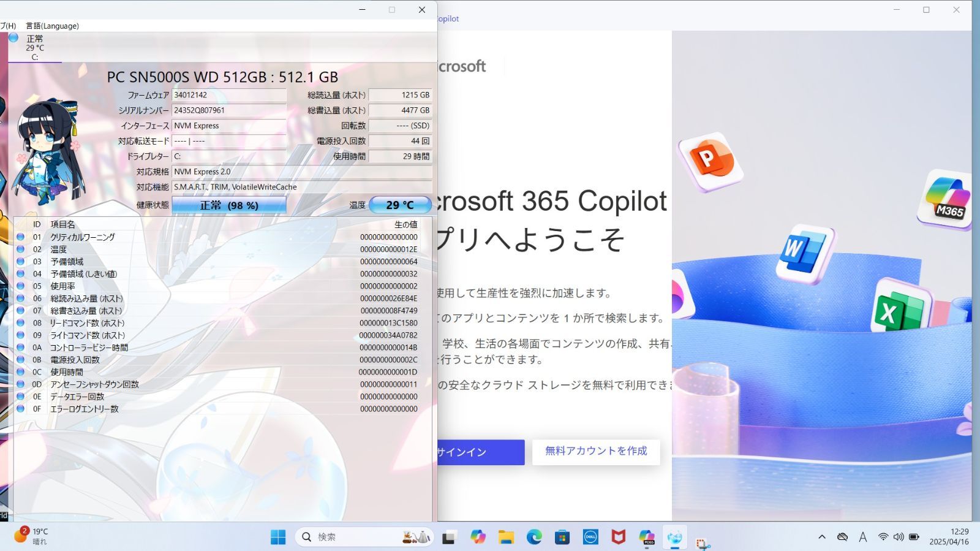
Task: Open the volume tray icon
Action: [x=899, y=537]
